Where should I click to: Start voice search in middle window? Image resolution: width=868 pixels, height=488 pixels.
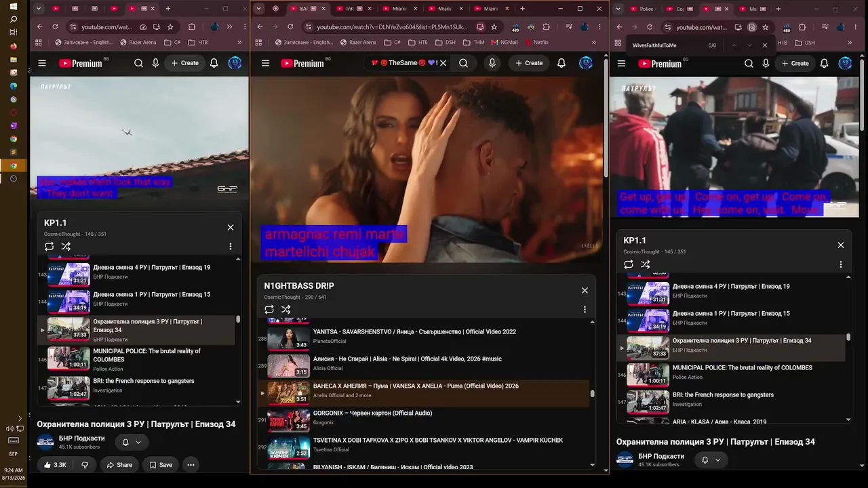tap(492, 63)
